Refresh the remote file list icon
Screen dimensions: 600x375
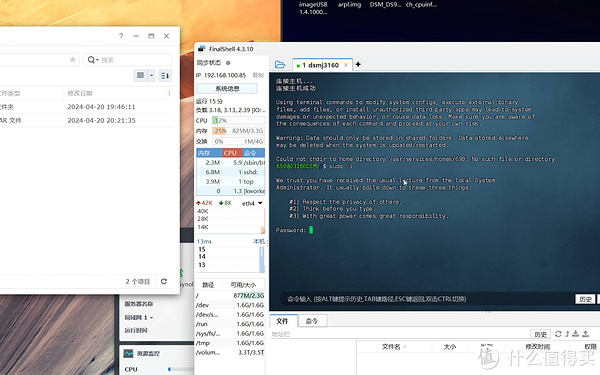558,334
